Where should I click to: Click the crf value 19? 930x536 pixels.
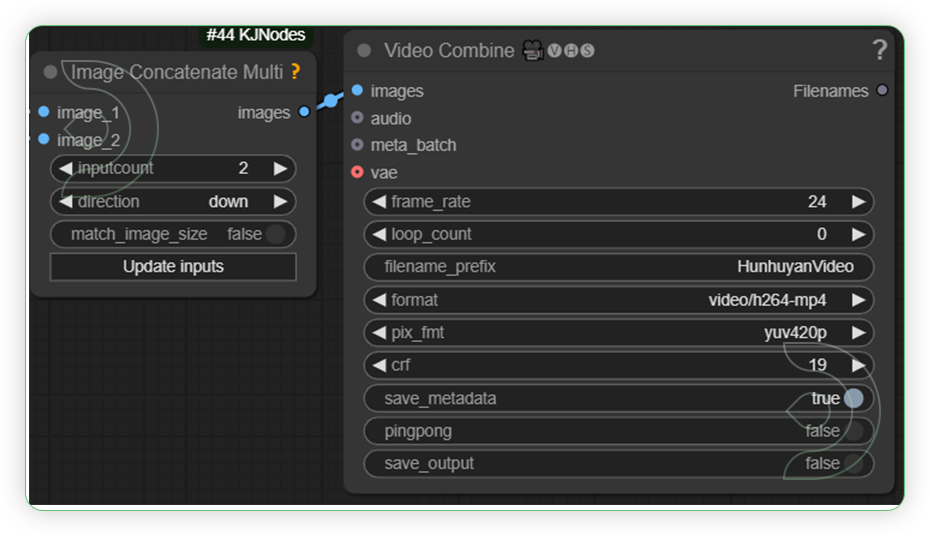pos(817,365)
